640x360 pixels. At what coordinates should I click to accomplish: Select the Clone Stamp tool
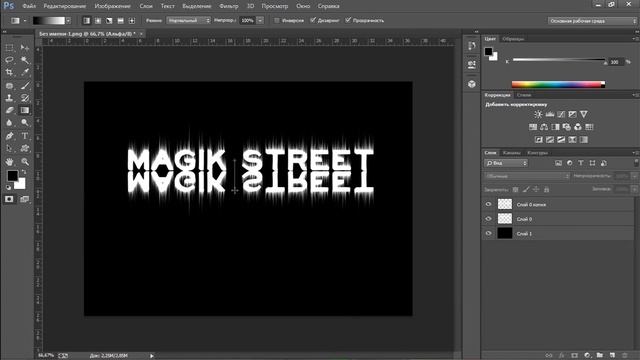point(9,98)
